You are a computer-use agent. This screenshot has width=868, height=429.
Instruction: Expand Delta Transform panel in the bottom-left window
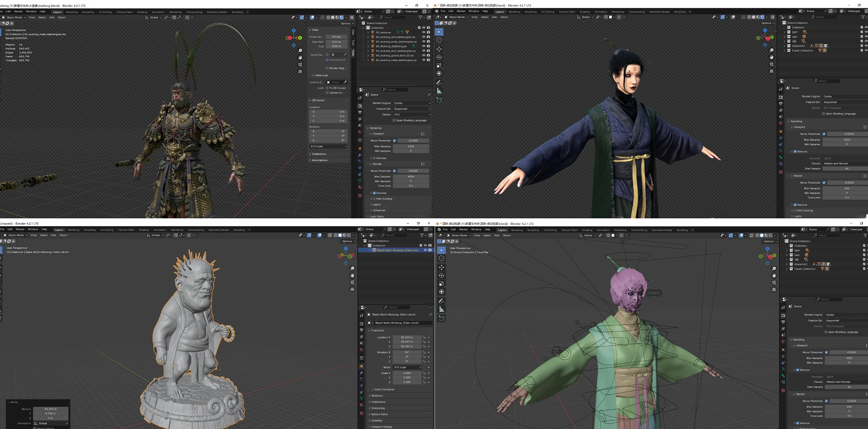coord(373,390)
